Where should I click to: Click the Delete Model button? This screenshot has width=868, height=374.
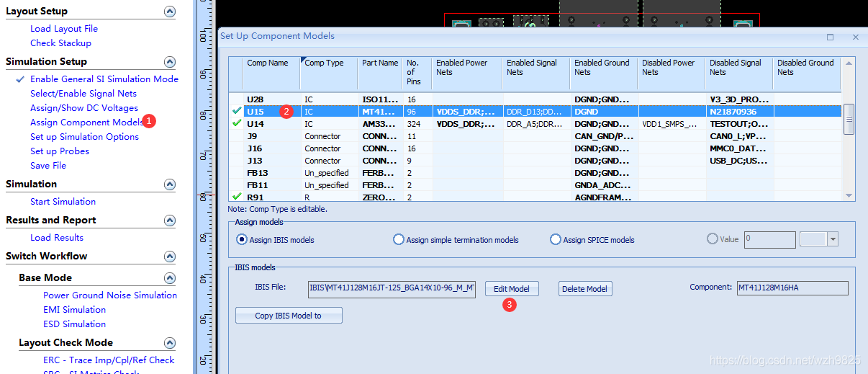pyautogui.click(x=584, y=289)
